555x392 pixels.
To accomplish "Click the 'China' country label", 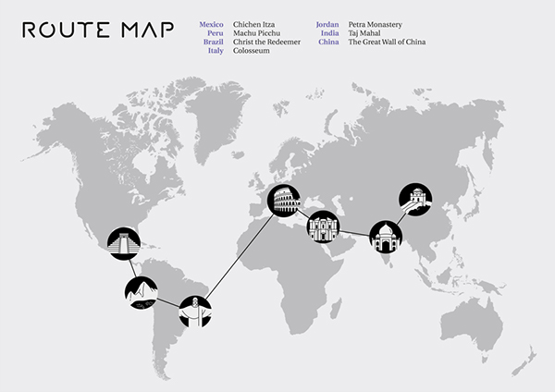I will tap(328, 42).
